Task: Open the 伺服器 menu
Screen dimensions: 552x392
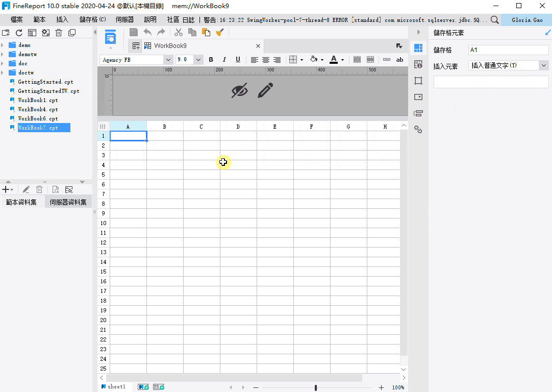Action: [x=124, y=20]
